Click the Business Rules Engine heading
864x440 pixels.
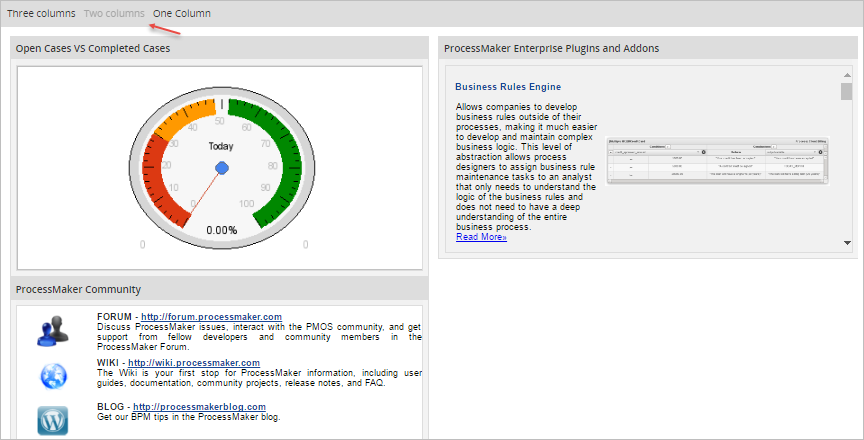[508, 87]
